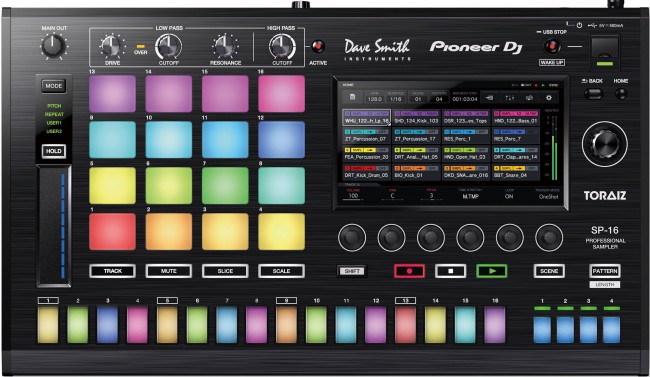Click the white stop button
650x377 pixels.
pyautogui.click(x=450, y=271)
